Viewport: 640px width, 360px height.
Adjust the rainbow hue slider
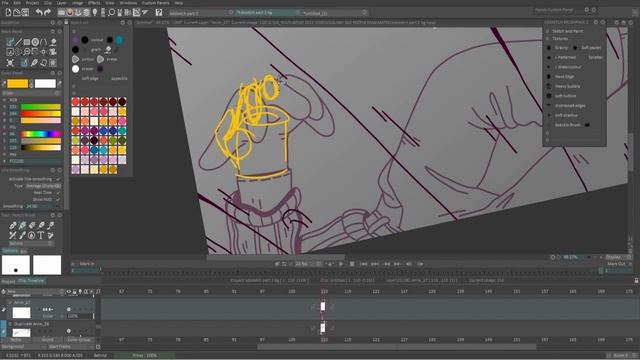pyautogui.click(x=41, y=134)
